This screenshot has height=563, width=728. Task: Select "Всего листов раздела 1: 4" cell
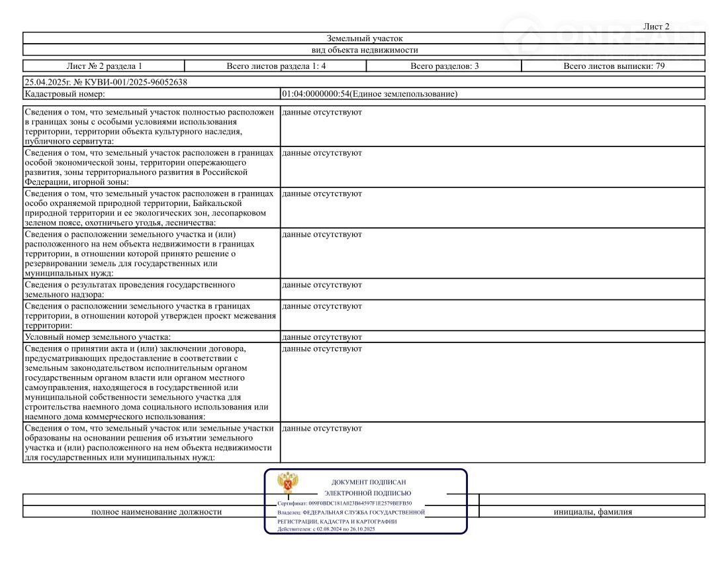click(x=275, y=66)
